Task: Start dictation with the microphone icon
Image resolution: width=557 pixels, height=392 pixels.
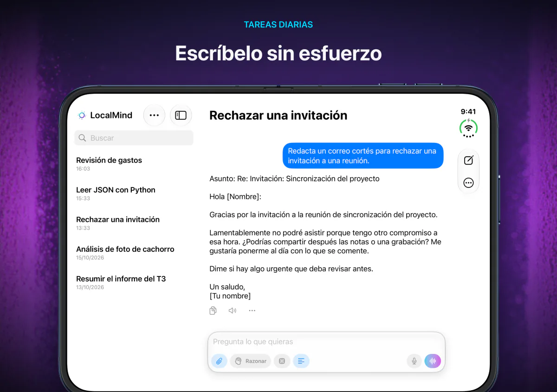Action: coord(414,361)
